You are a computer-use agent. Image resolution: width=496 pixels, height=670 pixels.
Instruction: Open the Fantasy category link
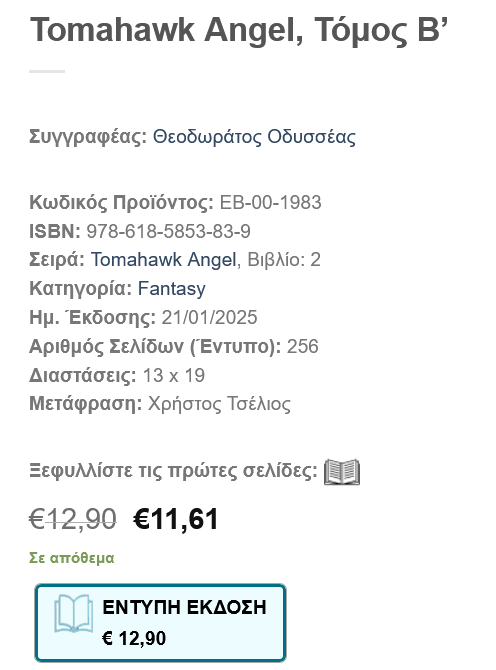(171, 289)
